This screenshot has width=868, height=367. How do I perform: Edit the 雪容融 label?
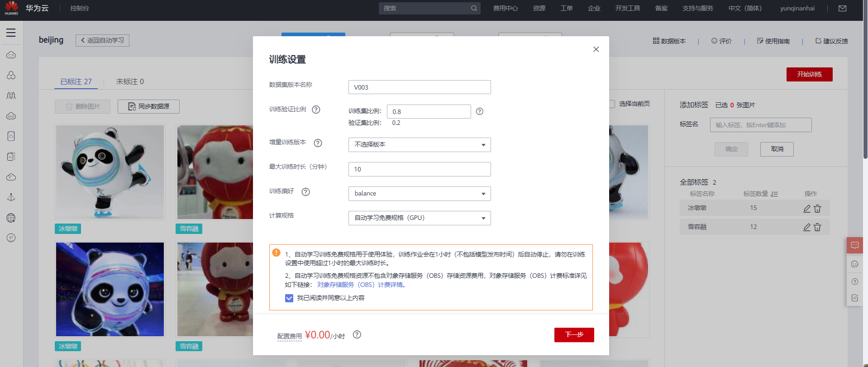[x=807, y=227]
